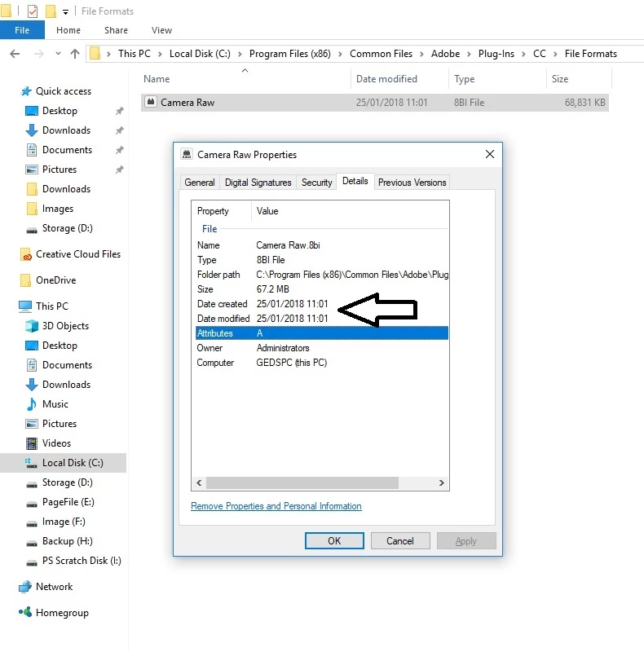Viewport: 644px width, 652px height.
Task: Go up one folder level arrow
Action: (x=75, y=54)
